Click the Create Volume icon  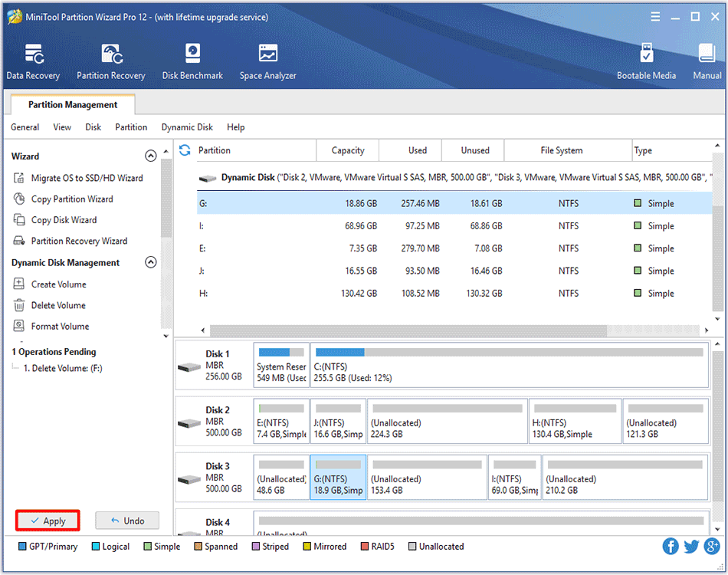pos(19,284)
